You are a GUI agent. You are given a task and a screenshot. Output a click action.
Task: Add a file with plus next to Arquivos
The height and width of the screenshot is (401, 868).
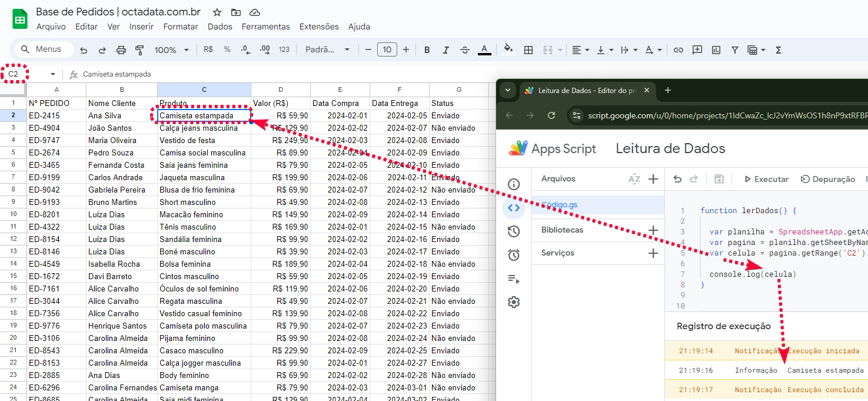[x=653, y=179]
